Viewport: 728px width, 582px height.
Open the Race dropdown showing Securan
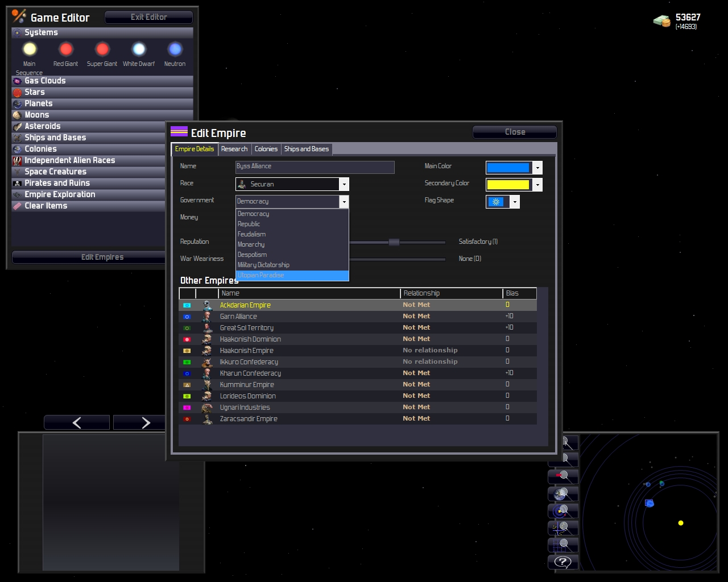tap(292, 184)
